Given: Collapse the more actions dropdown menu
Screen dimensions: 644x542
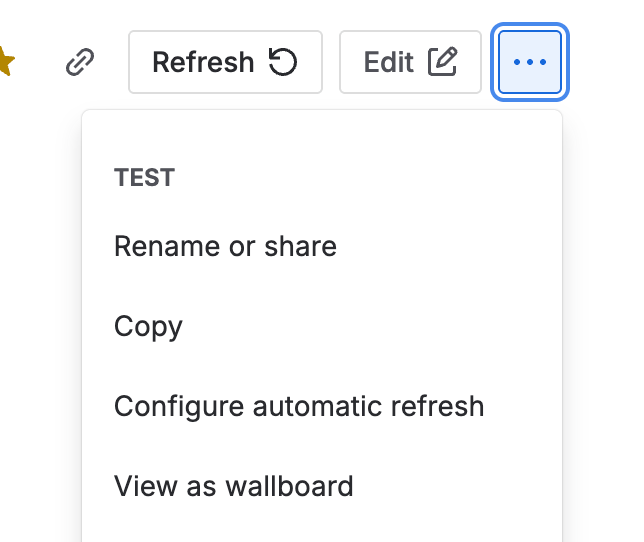Looking at the screenshot, I should click(530, 62).
